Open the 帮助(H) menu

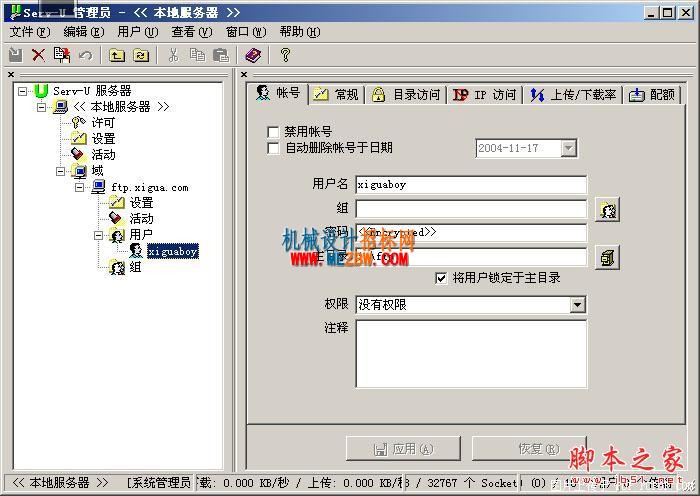300,32
